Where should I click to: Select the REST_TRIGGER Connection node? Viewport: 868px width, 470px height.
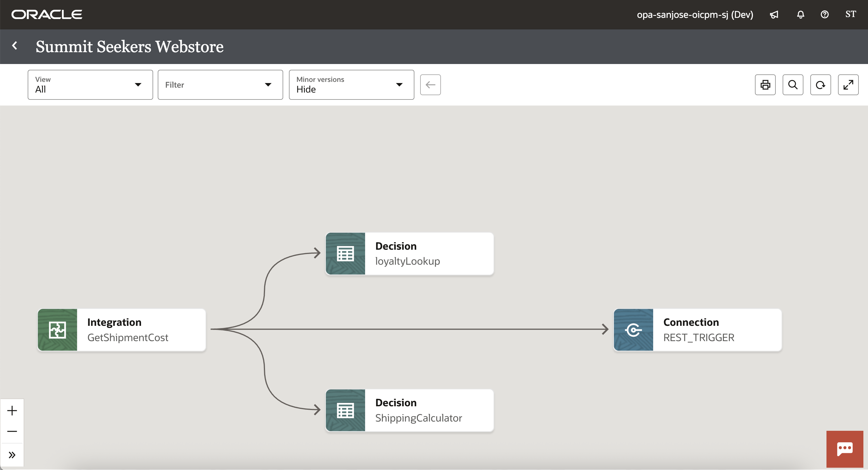697,330
